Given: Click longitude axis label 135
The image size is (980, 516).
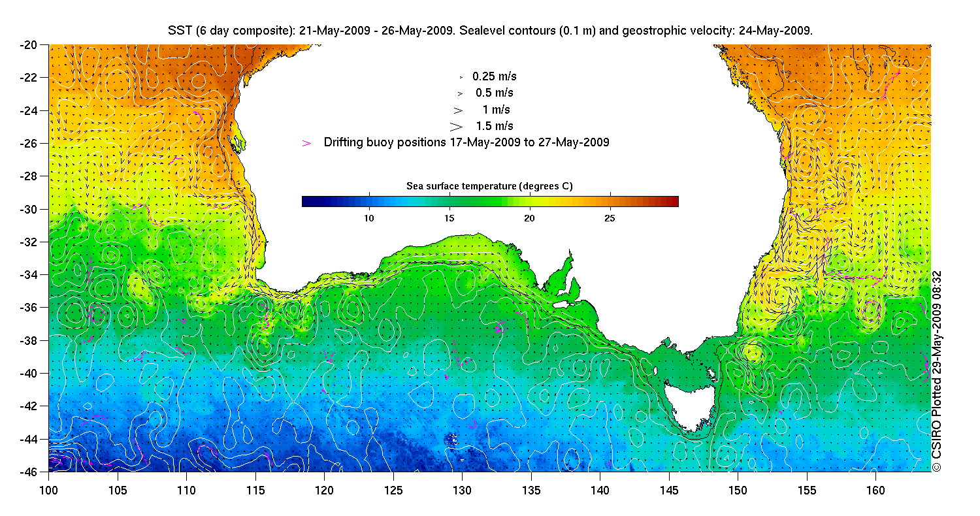Looking at the screenshot, I should tap(531, 489).
